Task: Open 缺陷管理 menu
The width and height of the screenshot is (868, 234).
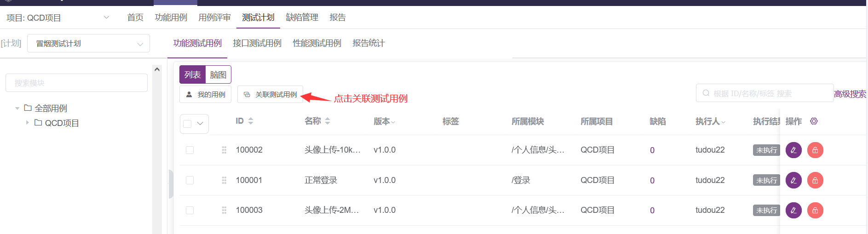Action: [302, 17]
